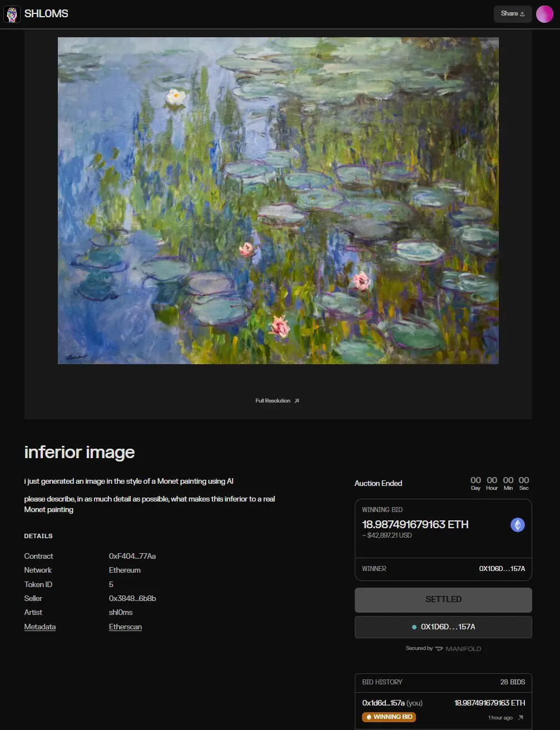The height and width of the screenshot is (730, 560).
Task: Click the 0X1D6D...157A connected wallet button
Action: pyautogui.click(x=443, y=627)
